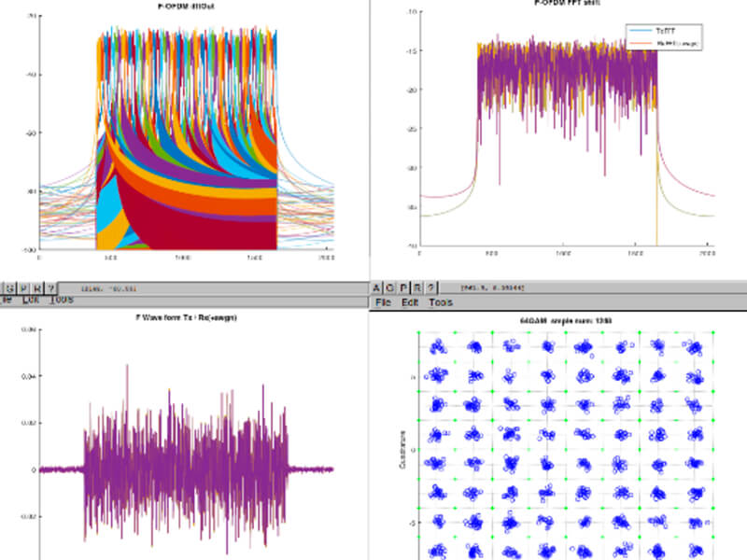Click help '?' in the top-left figure toolbar
The width and height of the screenshot is (747, 560).
click(x=50, y=289)
